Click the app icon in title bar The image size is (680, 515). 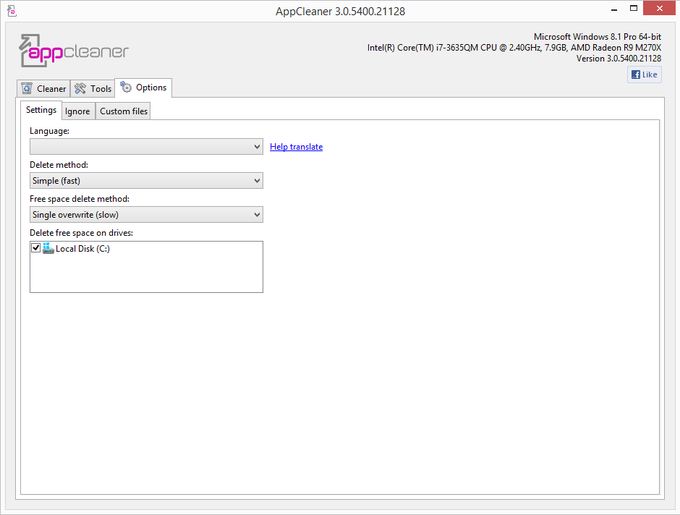click(11, 11)
